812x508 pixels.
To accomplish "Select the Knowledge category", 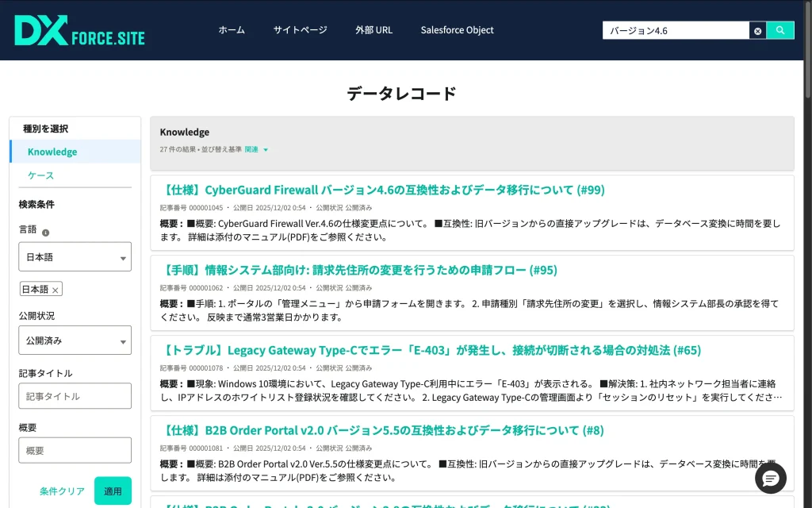I will (52, 152).
